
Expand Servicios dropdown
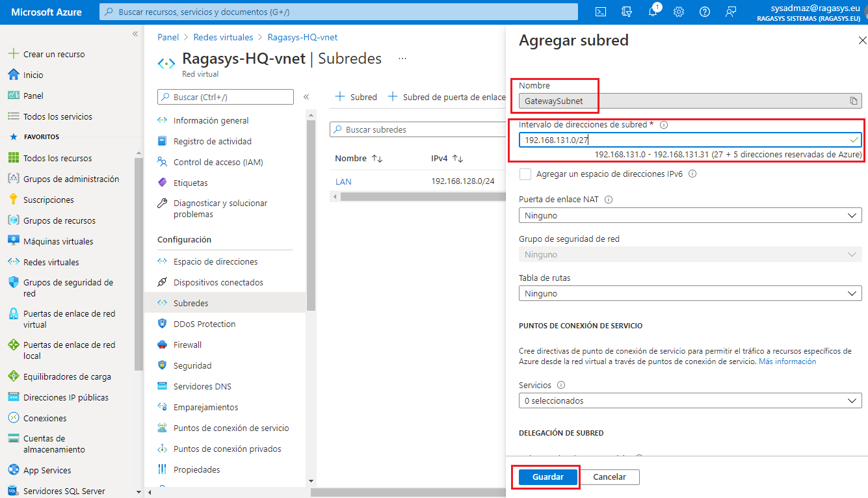tap(690, 400)
